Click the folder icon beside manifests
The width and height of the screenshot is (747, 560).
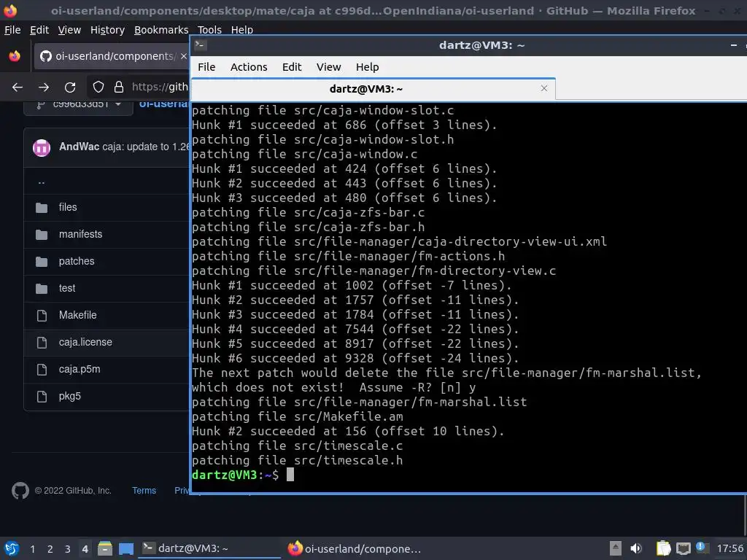tap(42, 234)
